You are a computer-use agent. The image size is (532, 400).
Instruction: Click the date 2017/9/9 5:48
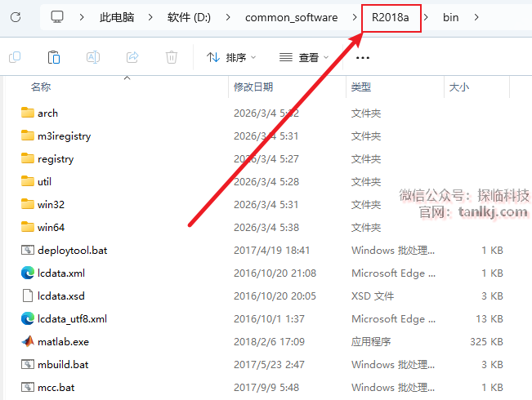266,388
